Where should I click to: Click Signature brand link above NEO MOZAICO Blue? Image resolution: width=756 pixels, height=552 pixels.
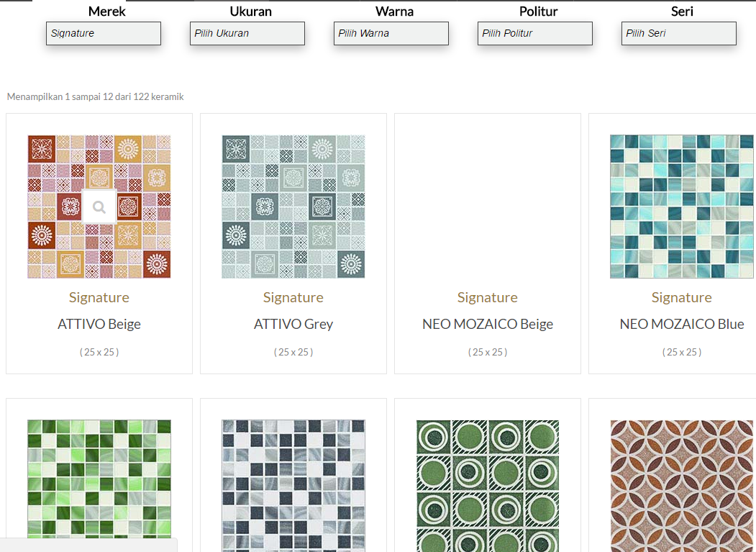click(681, 297)
